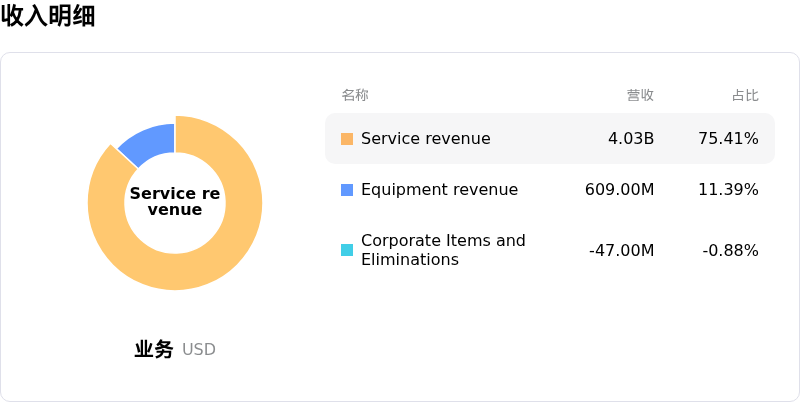Click the cyan Corporate Items legend square

(x=347, y=250)
